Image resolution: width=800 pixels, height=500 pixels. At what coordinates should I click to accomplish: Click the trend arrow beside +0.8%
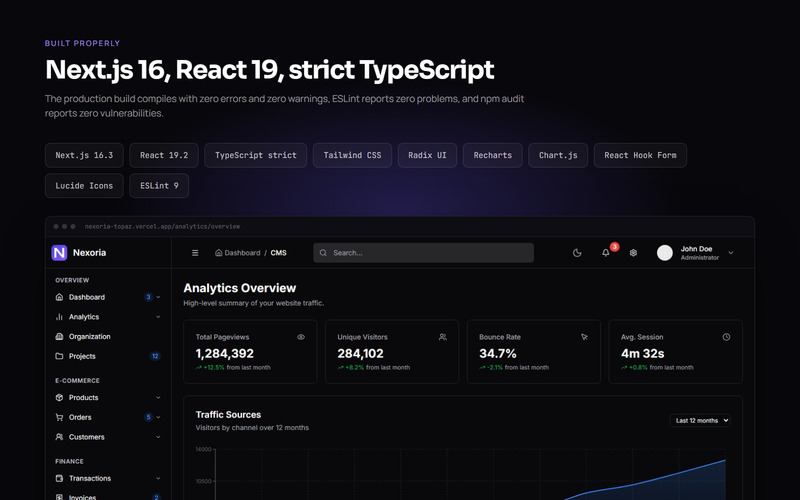tap(624, 367)
